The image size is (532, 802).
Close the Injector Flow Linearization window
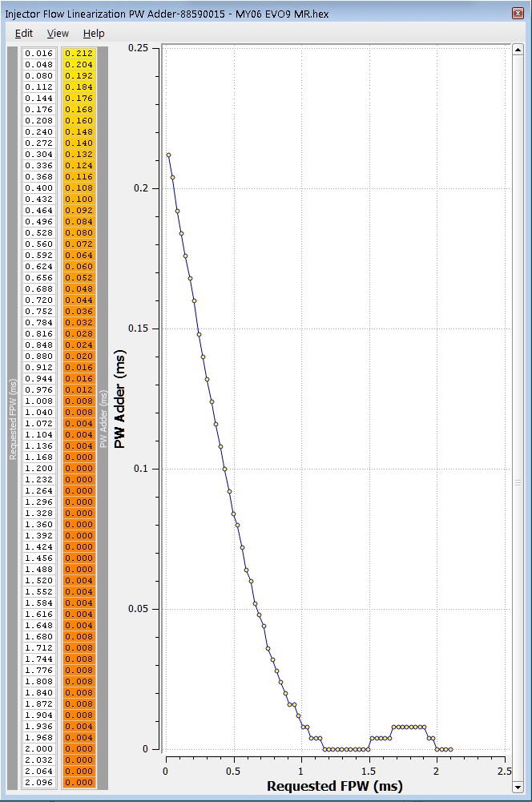(518, 14)
